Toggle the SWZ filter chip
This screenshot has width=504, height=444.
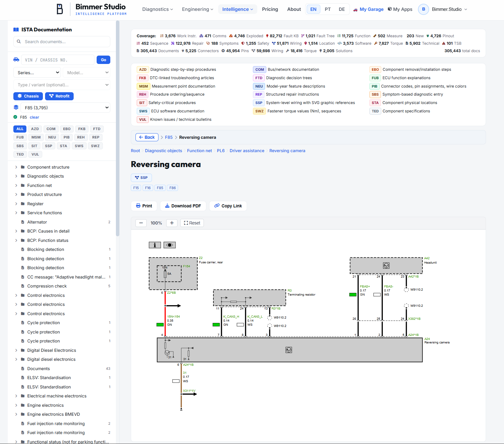point(95,146)
